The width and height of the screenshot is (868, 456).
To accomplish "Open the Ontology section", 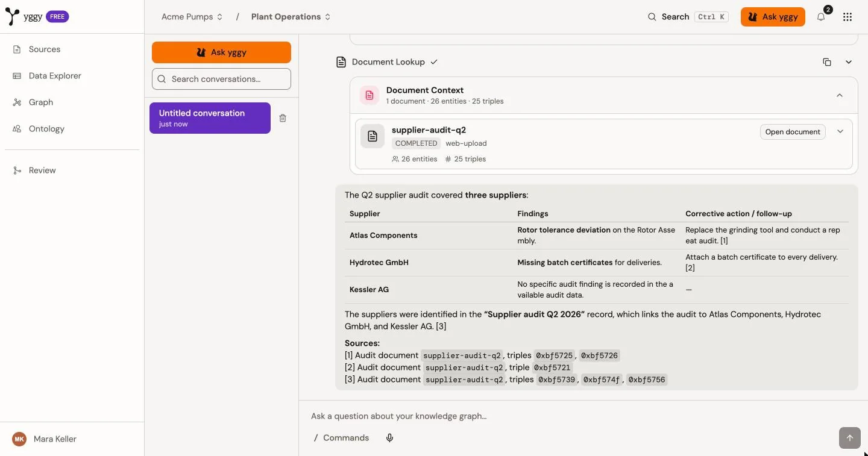I will (x=72, y=129).
